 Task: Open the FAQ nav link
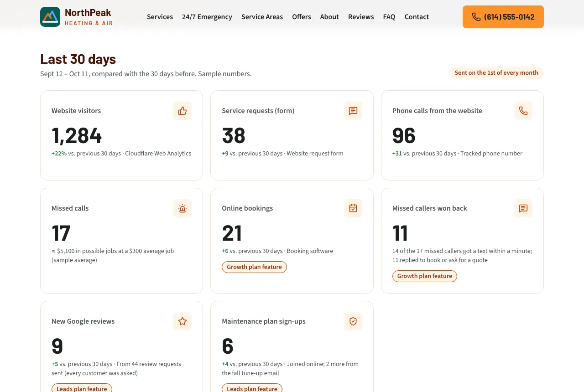point(389,17)
